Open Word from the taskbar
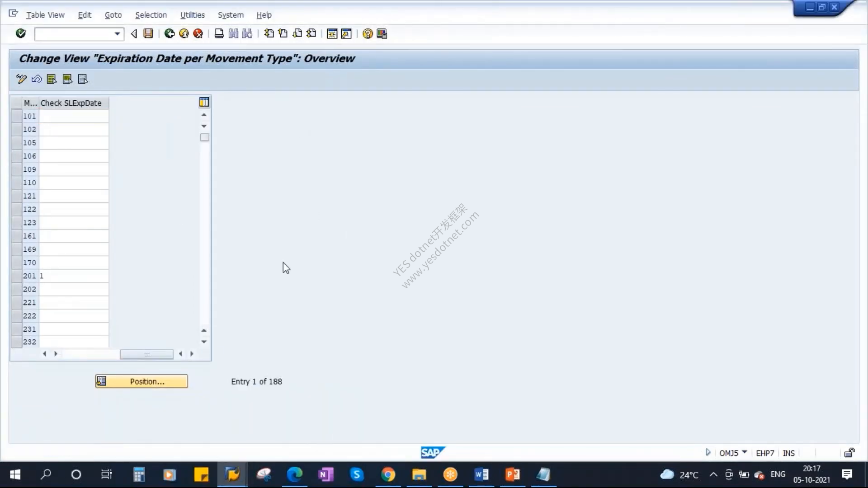This screenshot has width=868, height=488. pyautogui.click(x=481, y=474)
